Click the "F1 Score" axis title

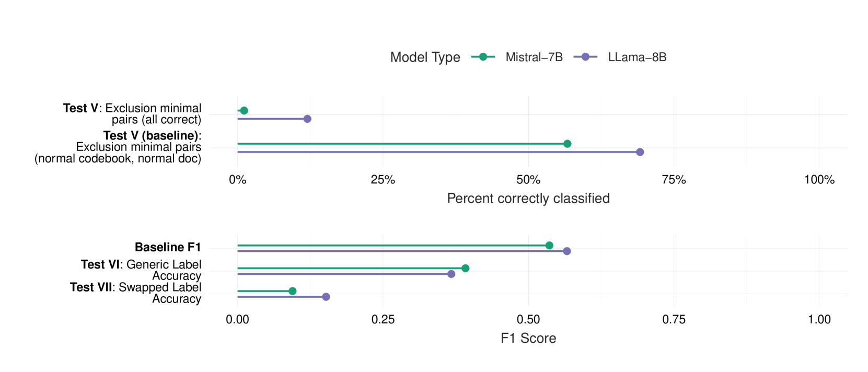[x=528, y=338]
